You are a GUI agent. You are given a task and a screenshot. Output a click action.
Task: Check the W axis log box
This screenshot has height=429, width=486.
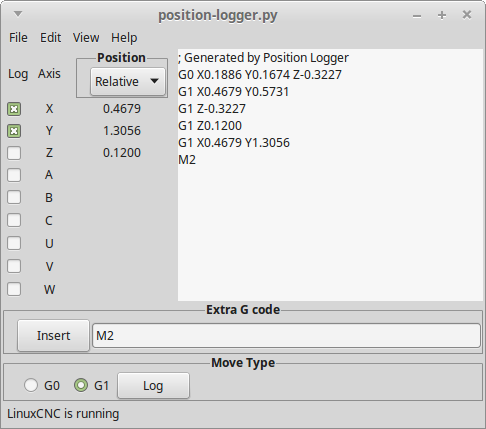[14, 289]
